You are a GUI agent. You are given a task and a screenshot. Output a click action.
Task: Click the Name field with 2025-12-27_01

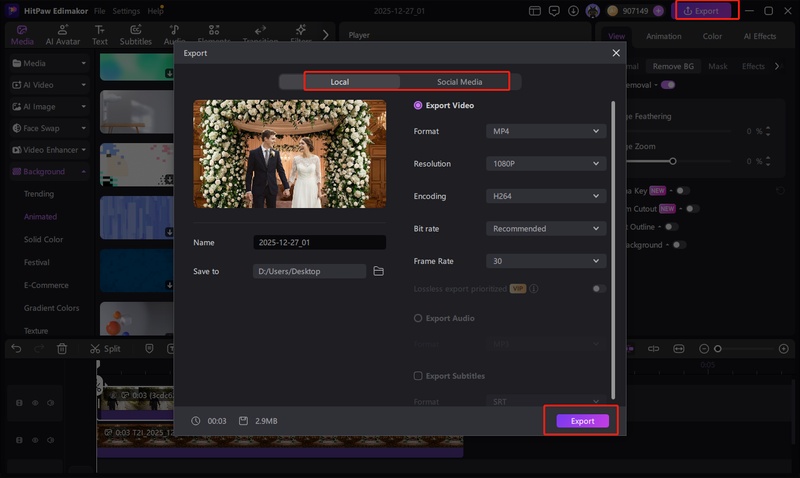(x=319, y=242)
